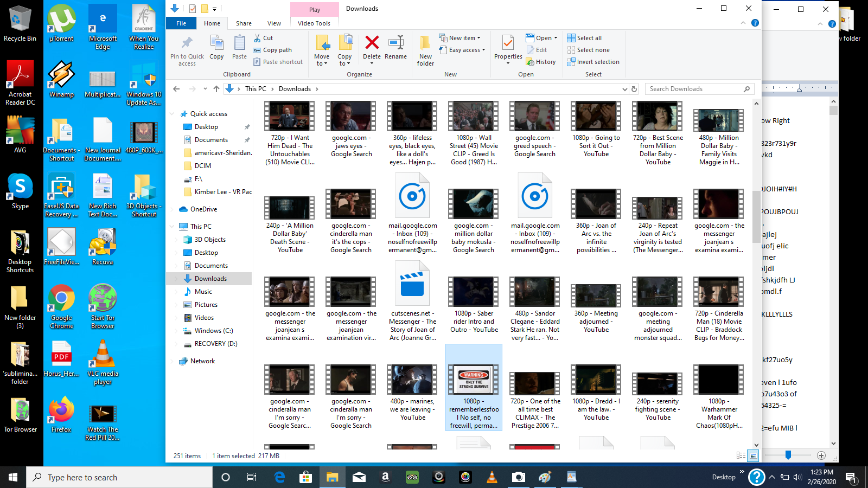Screen dimensions: 868x488
Task: Select the Skype desktop icon
Action: (20, 191)
